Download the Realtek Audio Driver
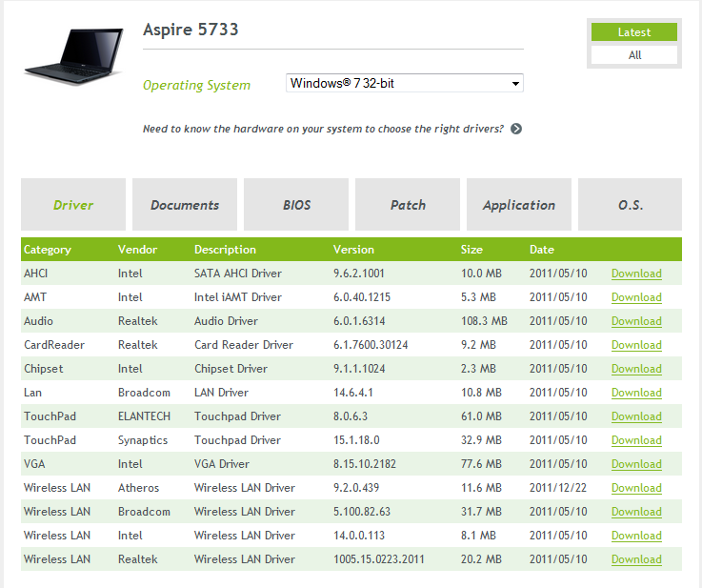 tap(636, 320)
